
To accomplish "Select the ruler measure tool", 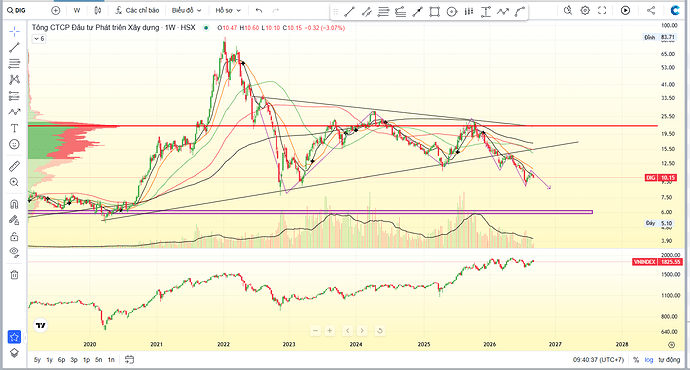I will [15, 166].
